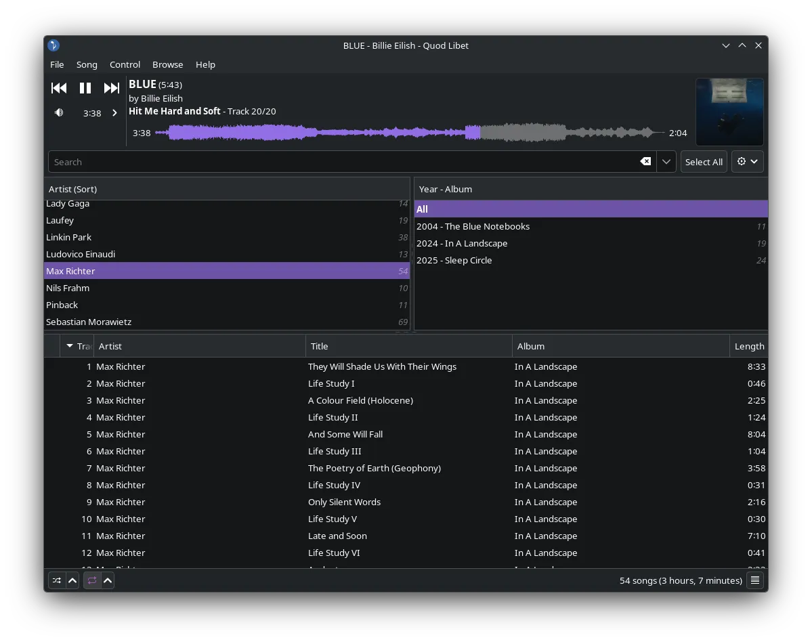
Task: Click the 54 songs status bar text
Action: pyautogui.click(x=681, y=580)
